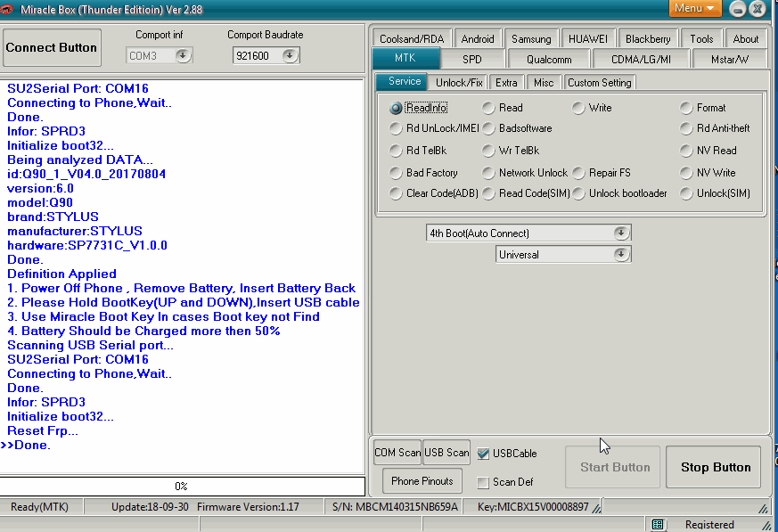The width and height of the screenshot is (778, 532).
Task: Switch to the Qualcomm tab
Action: pos(549,59)
